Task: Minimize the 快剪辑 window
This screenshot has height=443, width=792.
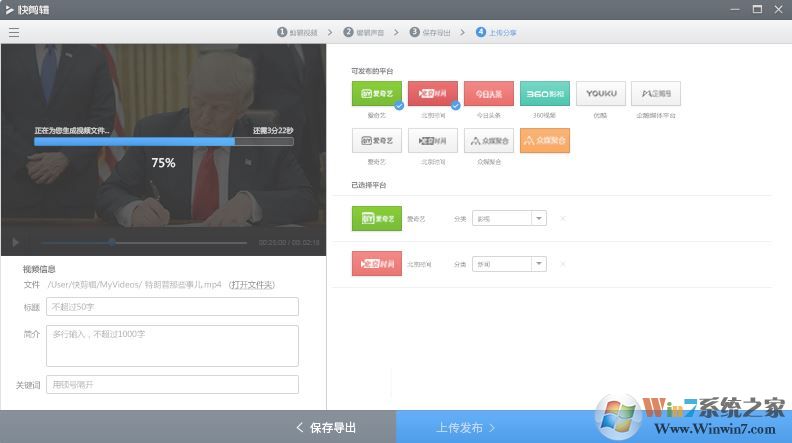Action: pos(735,9)
